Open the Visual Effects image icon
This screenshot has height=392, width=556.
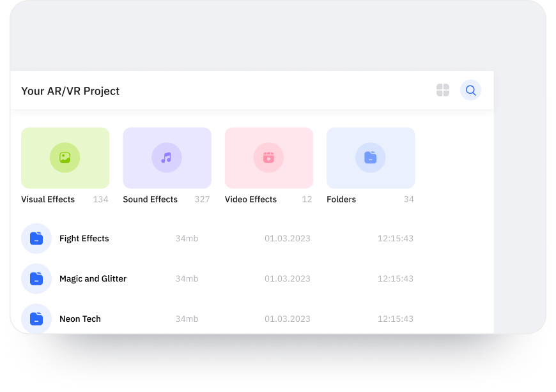tap(65, 158)
